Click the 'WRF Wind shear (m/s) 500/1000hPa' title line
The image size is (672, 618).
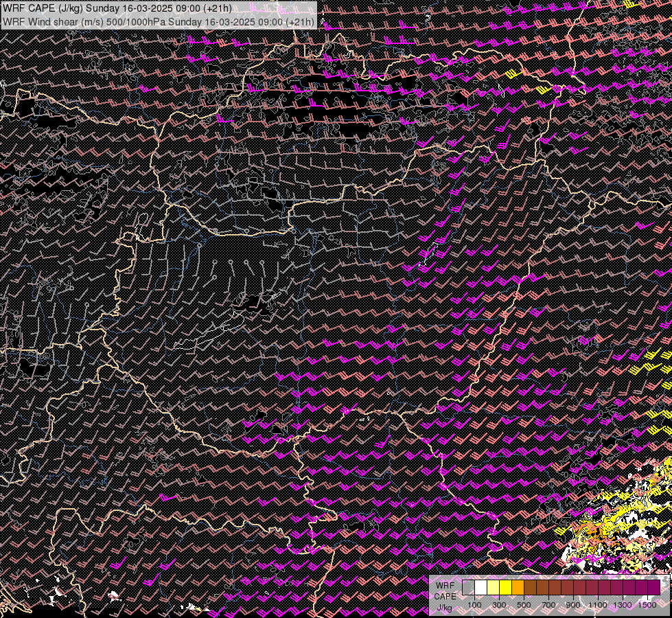(158, 21)
